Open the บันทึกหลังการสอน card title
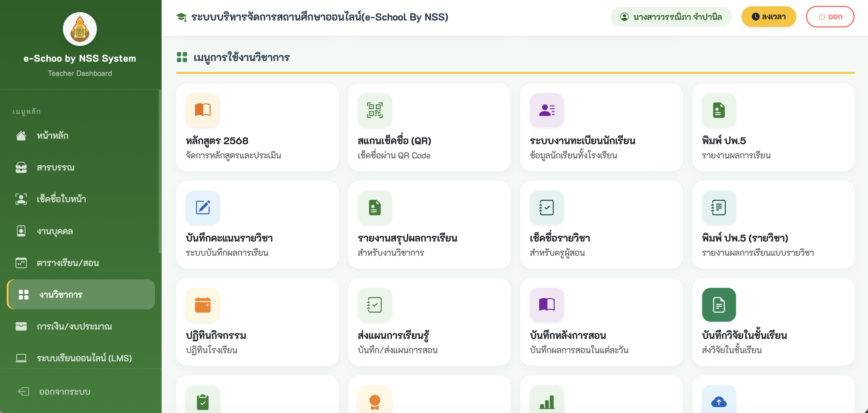 pos(568,335)
